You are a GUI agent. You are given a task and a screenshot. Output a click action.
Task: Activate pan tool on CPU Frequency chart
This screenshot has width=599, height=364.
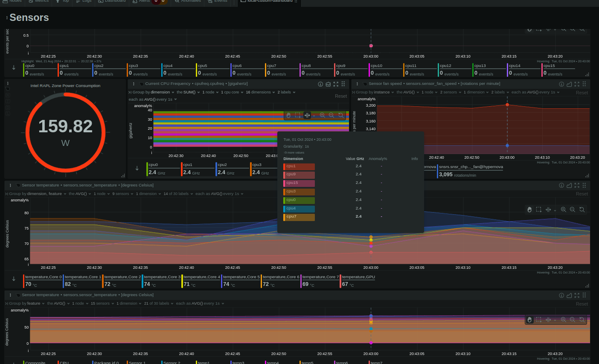coord(288,115)
